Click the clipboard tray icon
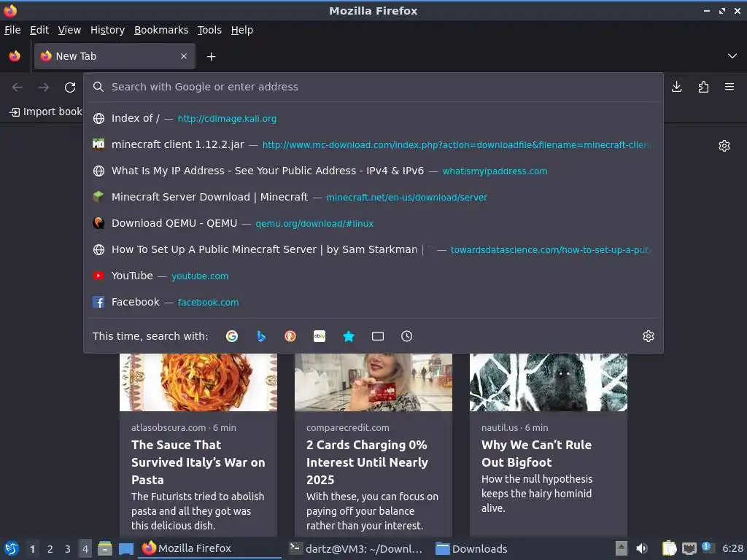 point(670,548)
